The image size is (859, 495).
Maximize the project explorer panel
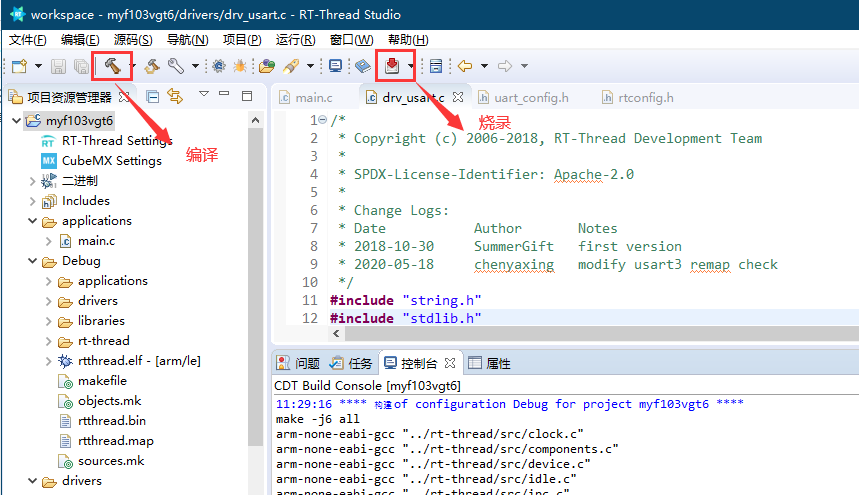pyautogui.click(x=247, y=96)
